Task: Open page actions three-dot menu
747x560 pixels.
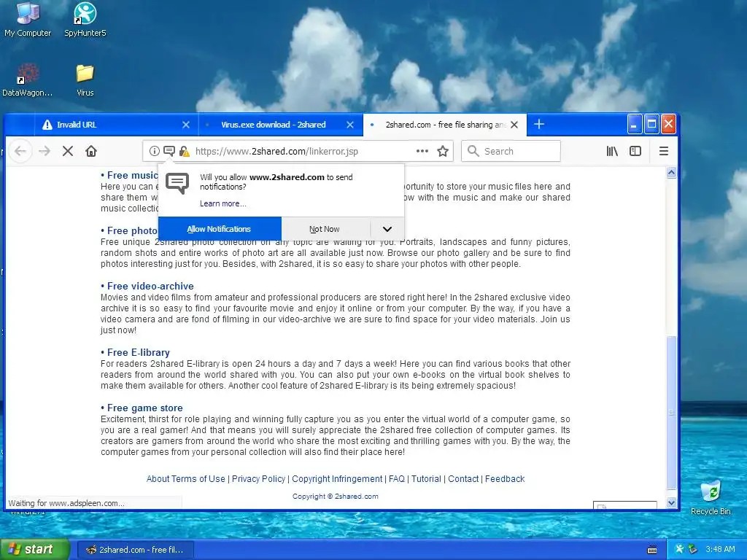Action: click(x=422, y=151)
